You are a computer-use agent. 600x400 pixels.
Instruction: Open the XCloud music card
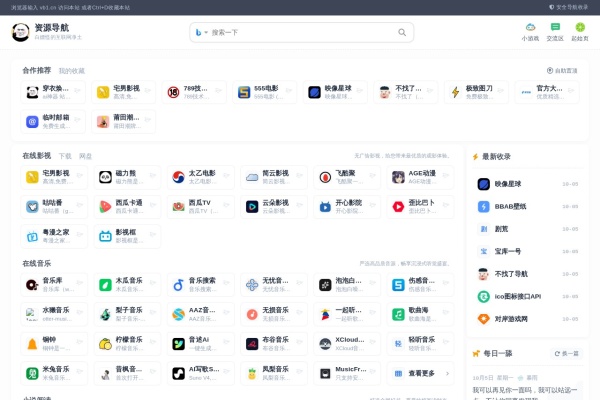[x=347, y=344]
